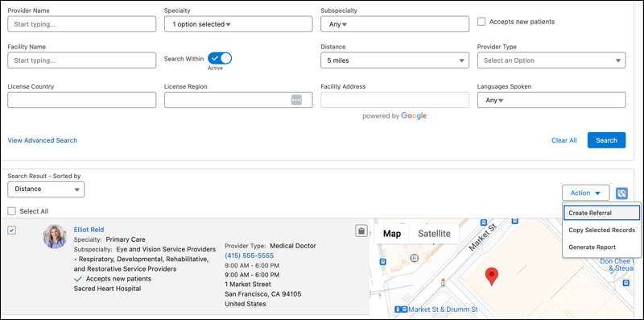Screen dimensions: 644x320
Task: Open View Advanced Search link
Action: 43,140
